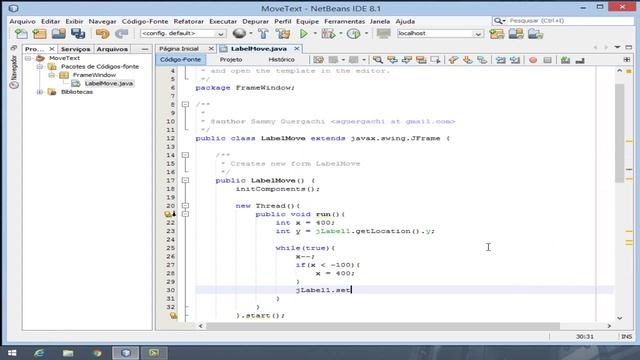The height and width of the screenshot is (360, 640).
Task: Collapse Pacotes de Códigos-fonte node
Action: [x=40, y=67]
